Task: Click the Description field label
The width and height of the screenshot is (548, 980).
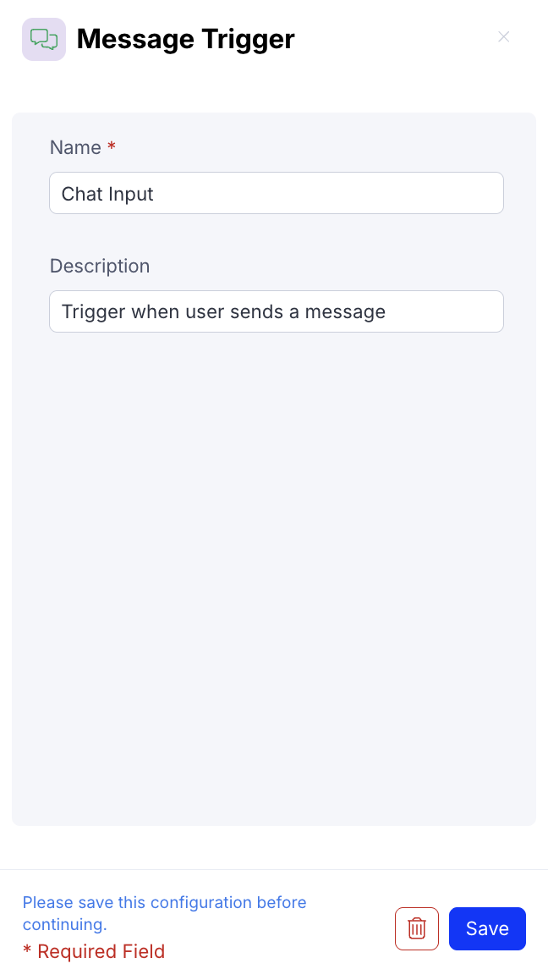Action: pos(100,266)
